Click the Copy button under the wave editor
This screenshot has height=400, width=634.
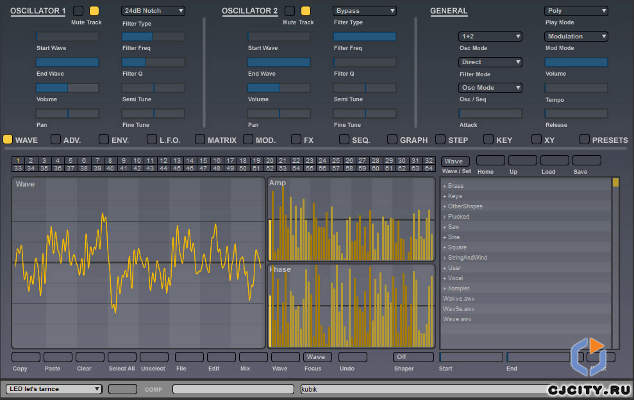point(26,357)
